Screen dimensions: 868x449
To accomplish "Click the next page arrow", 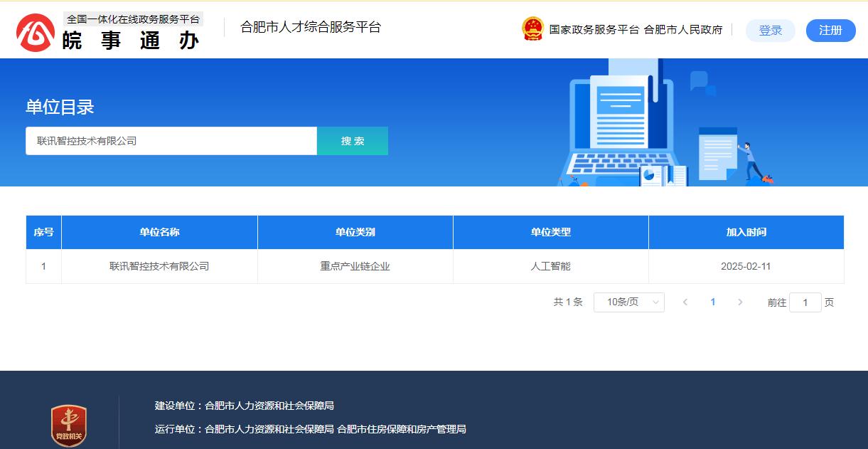I will coord(740,302).
